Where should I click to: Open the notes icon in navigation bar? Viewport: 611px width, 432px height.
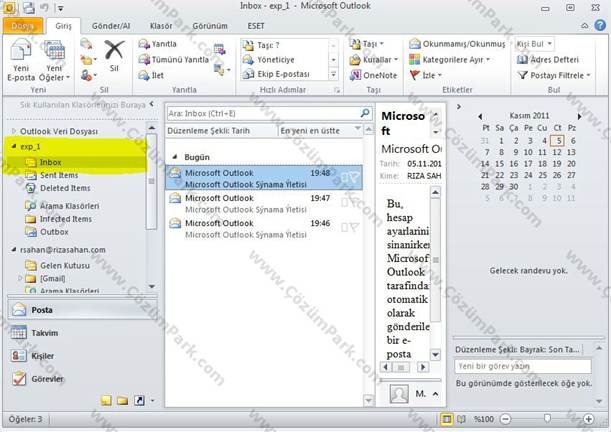[x=106, y=400]
